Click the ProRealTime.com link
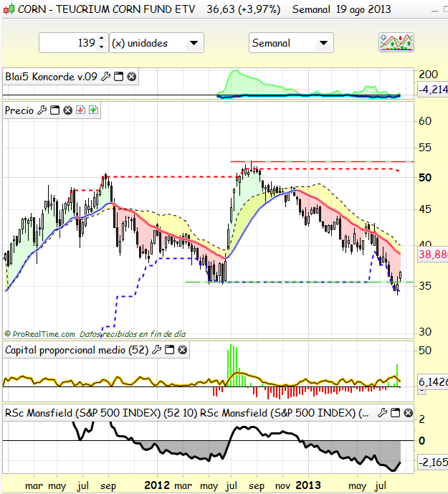 point(43,333)
